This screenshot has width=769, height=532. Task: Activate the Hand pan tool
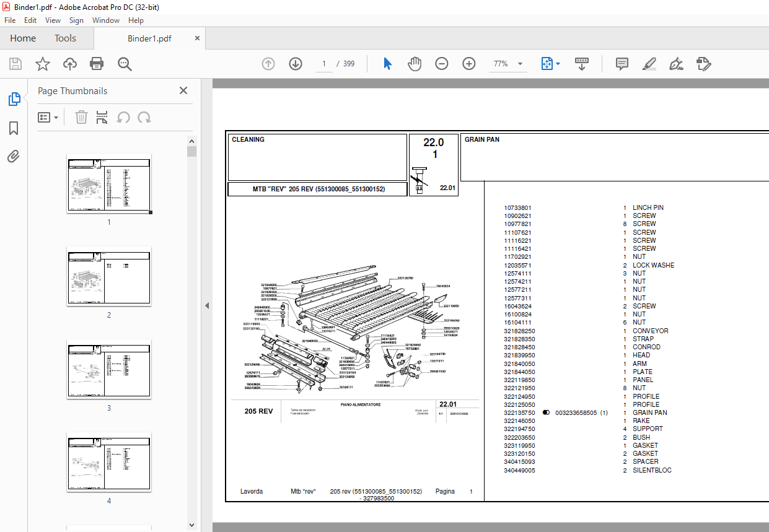point(415,64)
